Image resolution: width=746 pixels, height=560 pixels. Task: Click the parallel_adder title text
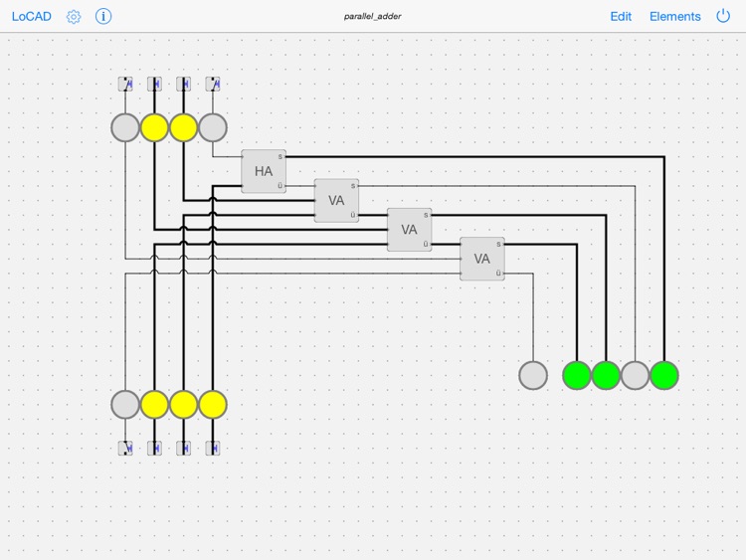(372, 16)
